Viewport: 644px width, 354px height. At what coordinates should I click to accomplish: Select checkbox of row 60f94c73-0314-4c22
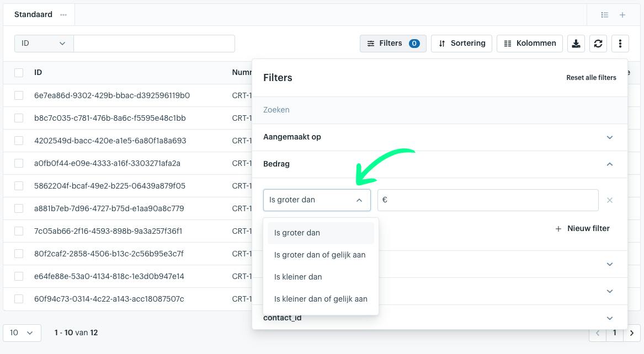coord(19,299)
